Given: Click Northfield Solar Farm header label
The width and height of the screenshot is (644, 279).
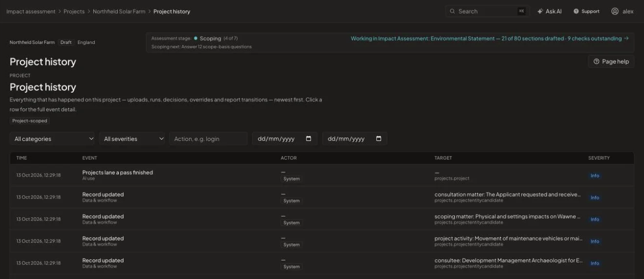Looking at the screenshot, I should coord(32,42).
